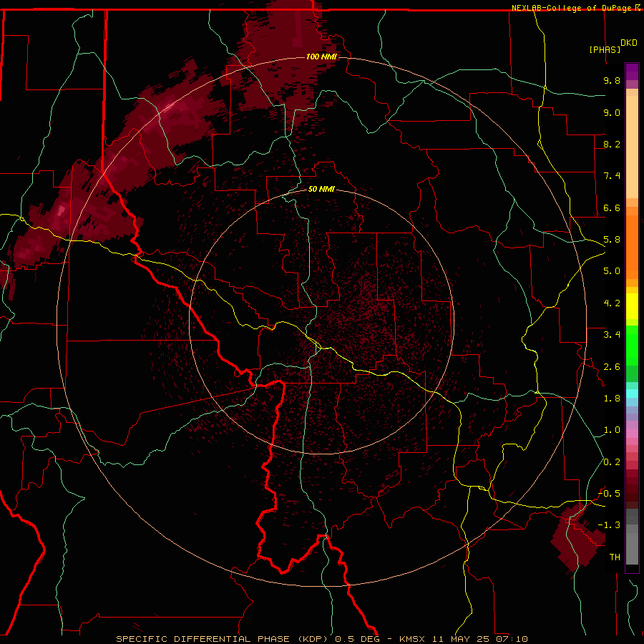This screenshot has width=644, height=644.
Task: Pick the purple swatch at the top of the color bar
Action: 632,72
